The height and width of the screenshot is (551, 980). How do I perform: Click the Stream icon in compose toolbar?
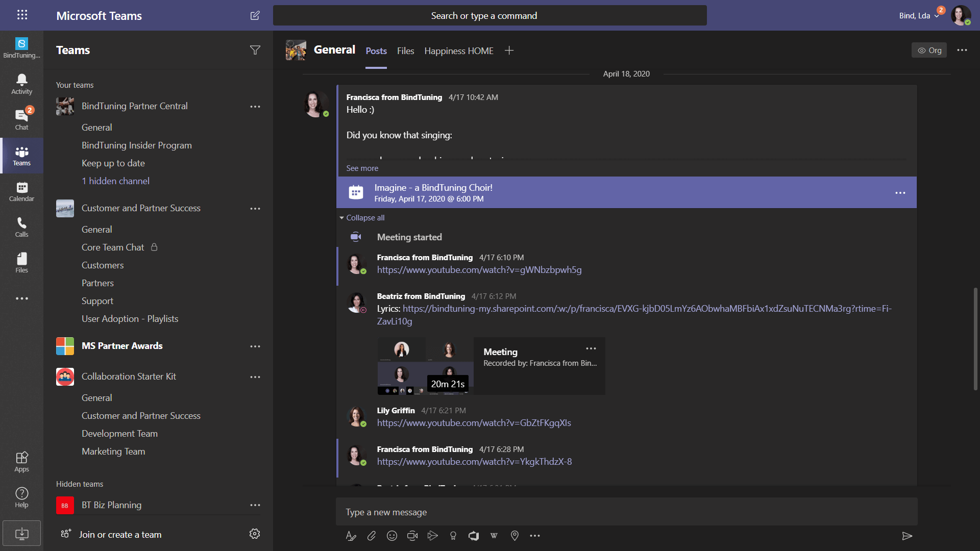click(432, 536)
